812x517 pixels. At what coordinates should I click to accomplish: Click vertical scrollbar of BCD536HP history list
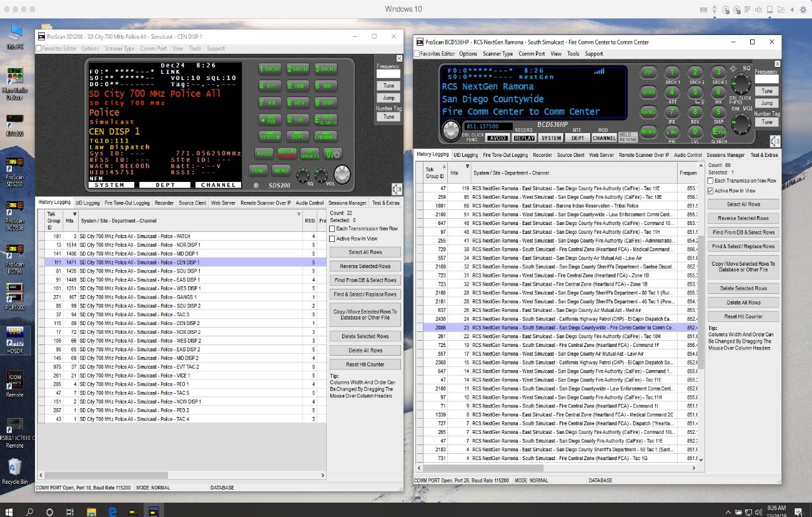click(700, 313)
